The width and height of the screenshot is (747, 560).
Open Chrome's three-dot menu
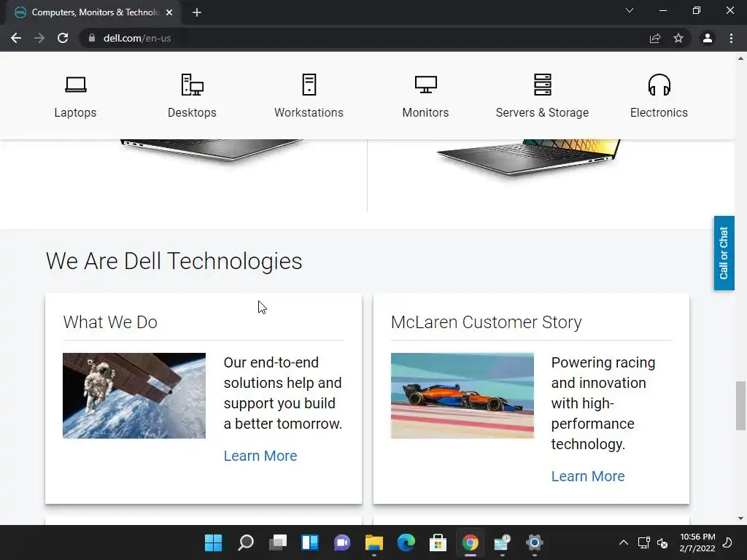coord(731,38)
